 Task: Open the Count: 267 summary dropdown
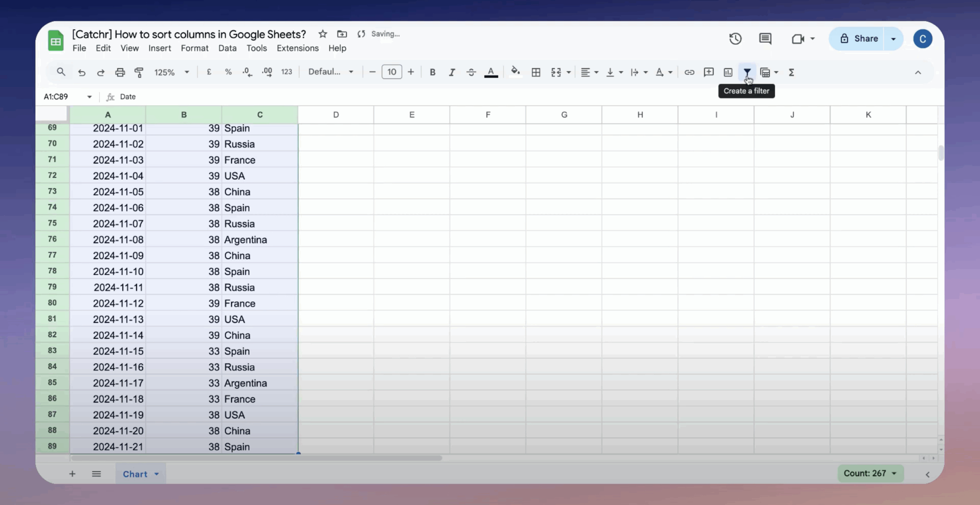pos(870,473)
